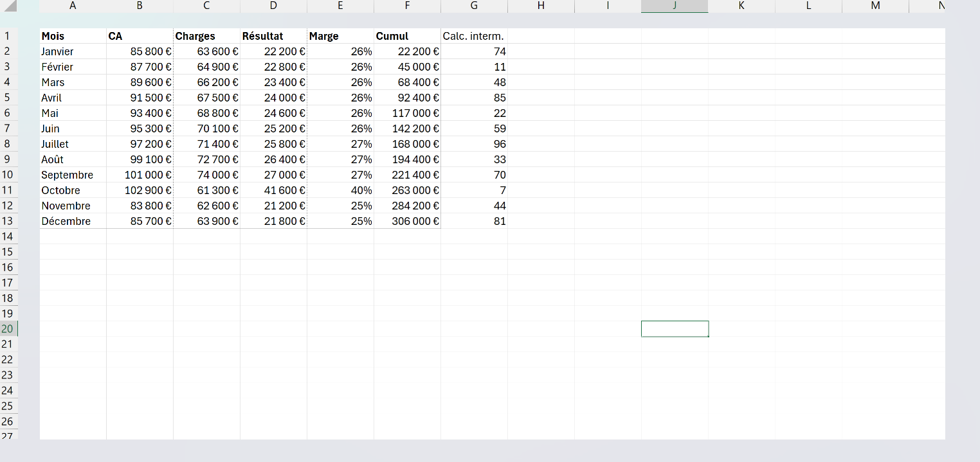Click the 'Calc. interm.' header cell
The height and width of the screenshot is (462, 980).
tap(474, 36)
